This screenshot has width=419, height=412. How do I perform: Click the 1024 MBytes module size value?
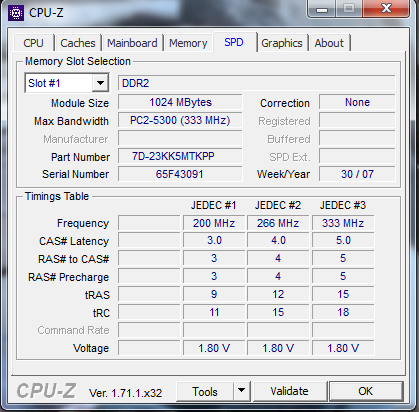180,102
